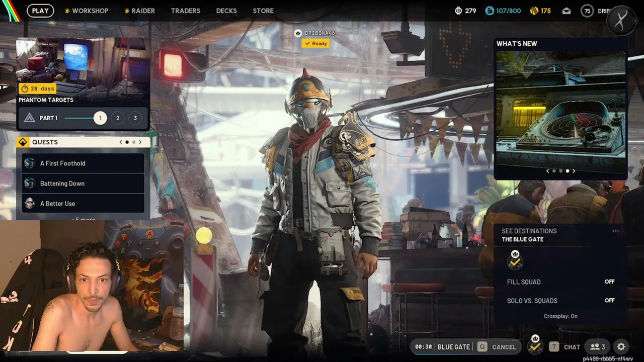Open the squad members button showing 3

pos(598,347)
